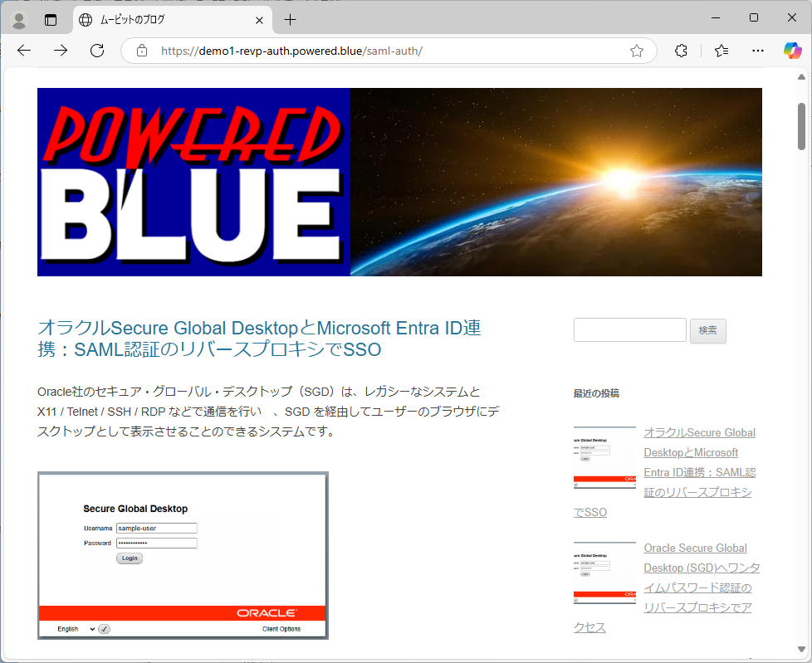This screenshot has width=812, height=663.
Task: Refresh the current page
Action: (x=97, y=51)
